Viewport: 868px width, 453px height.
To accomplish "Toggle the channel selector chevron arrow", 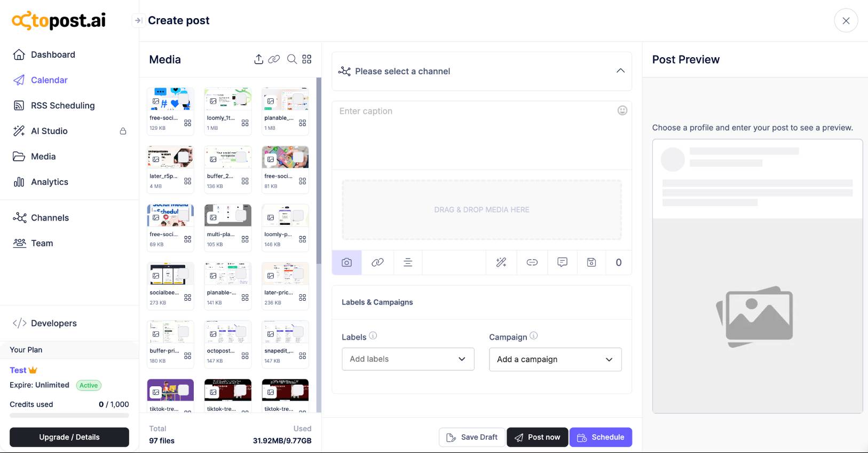I will point(620,71).
